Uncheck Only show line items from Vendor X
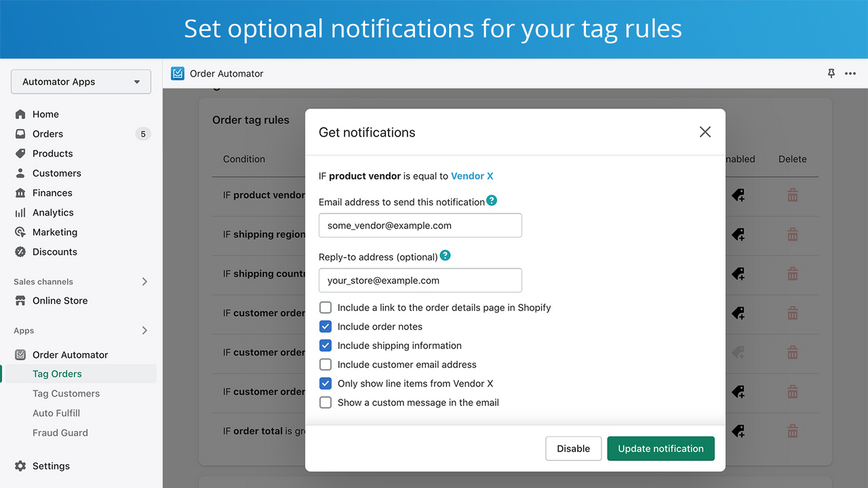This screenshot has height=488, width=868. point(325,383)
